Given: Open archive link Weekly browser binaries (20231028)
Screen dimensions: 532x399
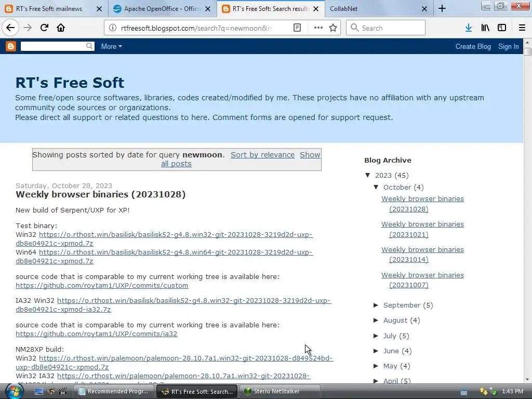Looking at the screenshot, I should (x=422, y=204).
